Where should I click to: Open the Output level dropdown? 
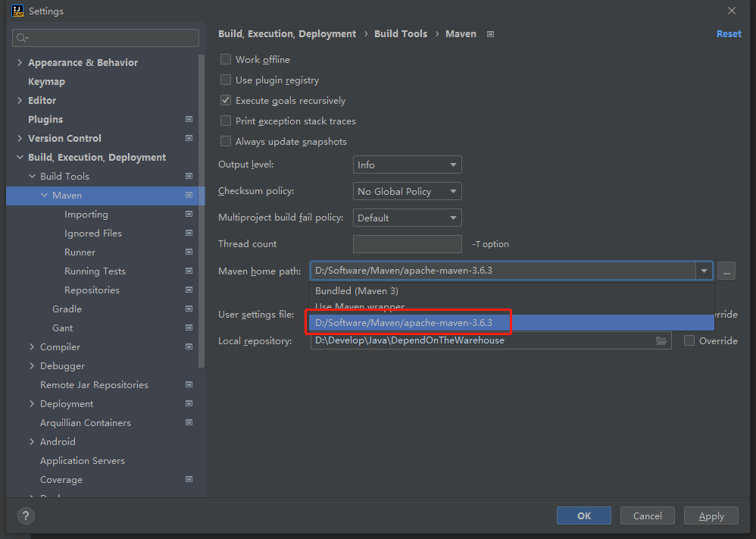click(408, 165)
